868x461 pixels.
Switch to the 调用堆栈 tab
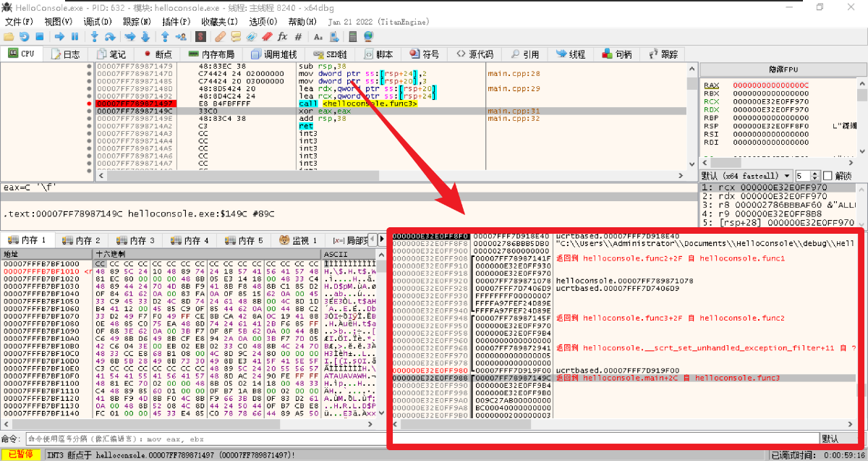click(x=273, y=54)
